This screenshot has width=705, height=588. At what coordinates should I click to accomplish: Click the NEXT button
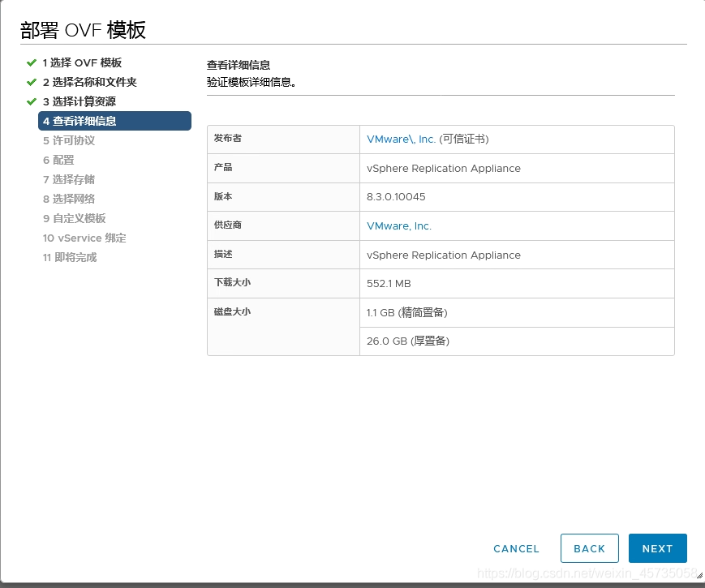point(657,548)
